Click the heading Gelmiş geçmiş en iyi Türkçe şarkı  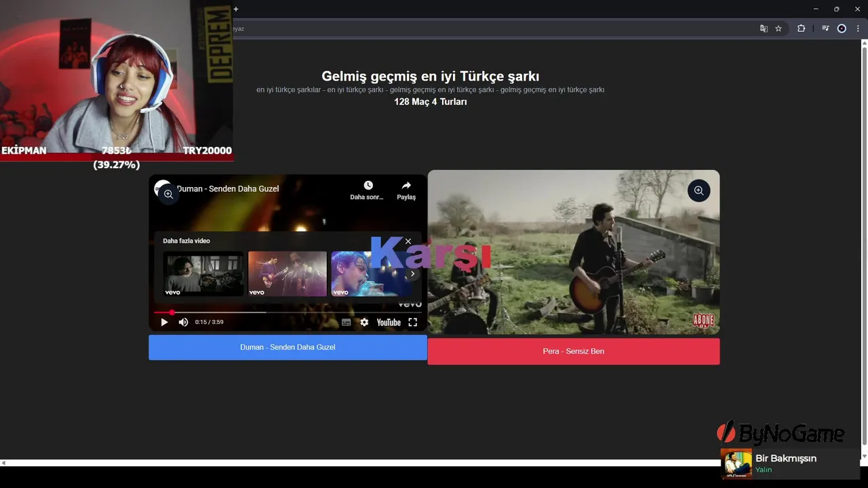(431, 76)
